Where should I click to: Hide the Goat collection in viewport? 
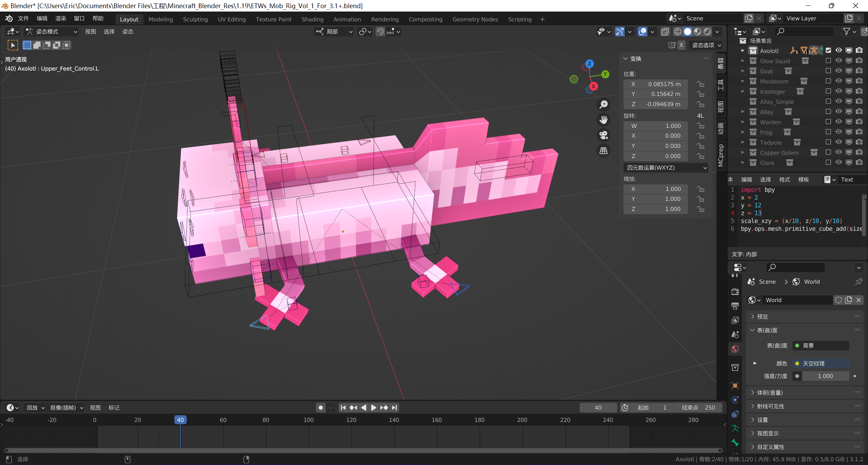[839, 71]
